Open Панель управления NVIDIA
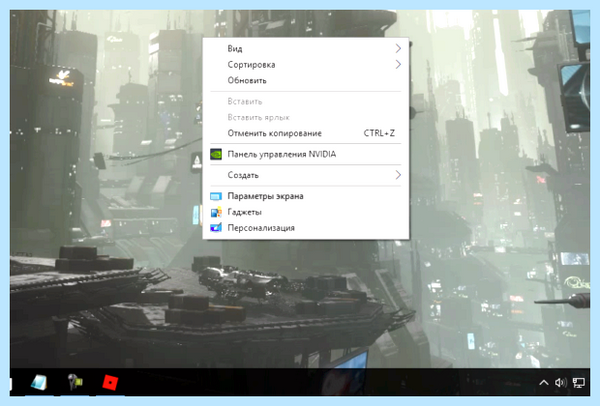 click(x=305, y=154)
